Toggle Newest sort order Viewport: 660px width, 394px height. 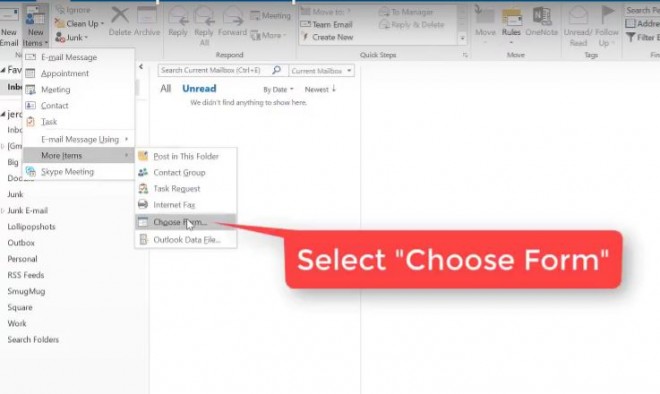(320, 89)
